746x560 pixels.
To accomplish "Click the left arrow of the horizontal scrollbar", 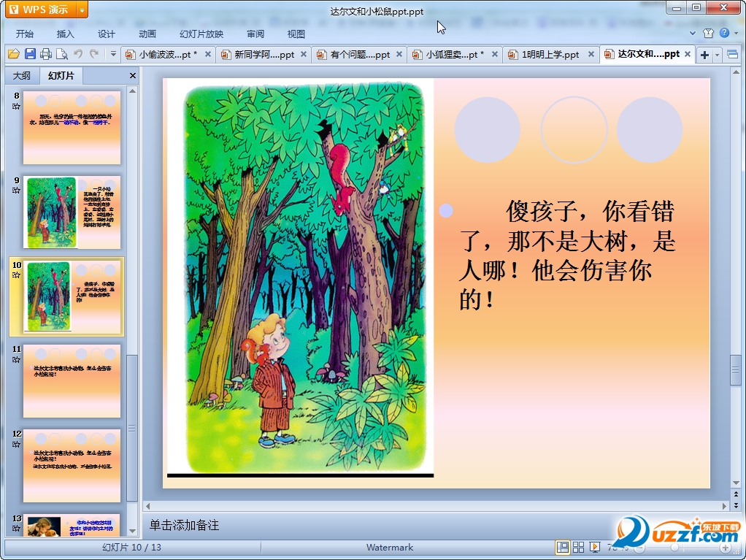I will pos(147,506).
